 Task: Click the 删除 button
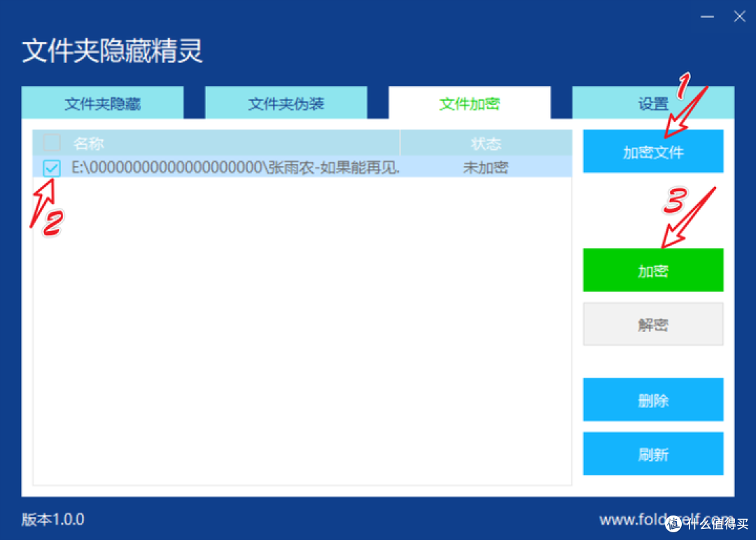pyautogui.click(x=653, y=399)
